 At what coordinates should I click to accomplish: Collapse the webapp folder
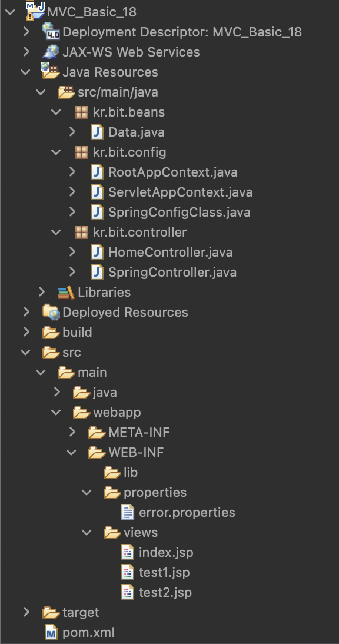56,412
